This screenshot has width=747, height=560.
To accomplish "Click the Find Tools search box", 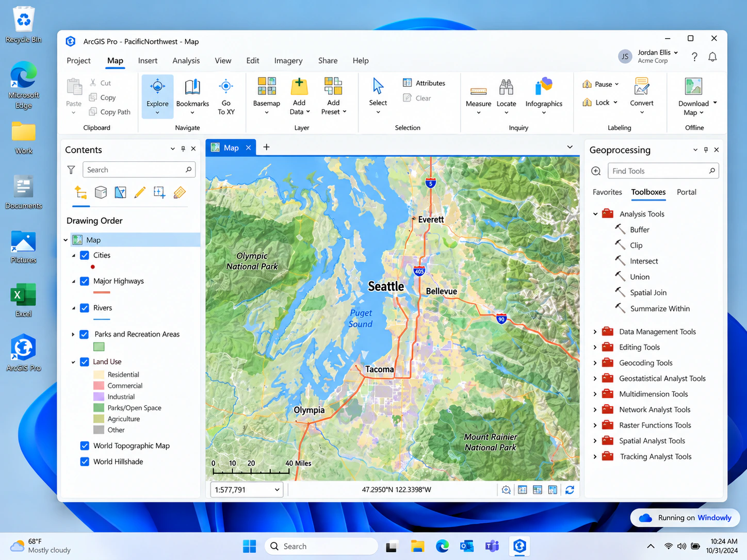I will [x=663, y=171].
